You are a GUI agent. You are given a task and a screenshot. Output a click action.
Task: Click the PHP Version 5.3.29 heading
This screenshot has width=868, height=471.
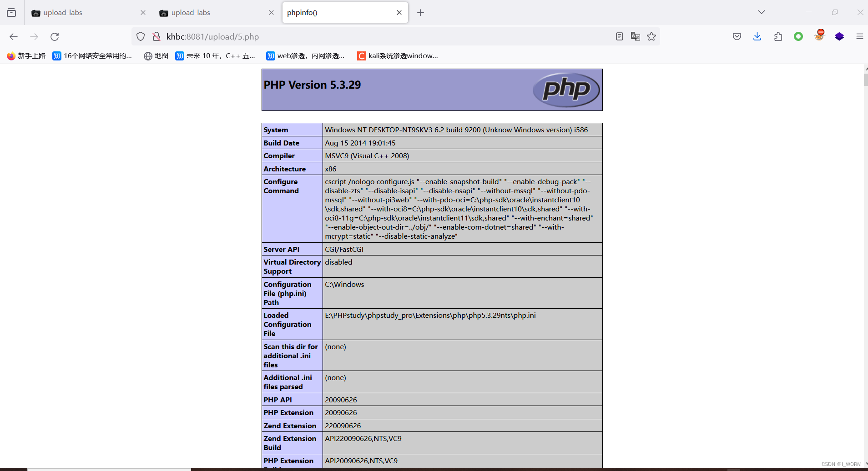pos(312,85)
